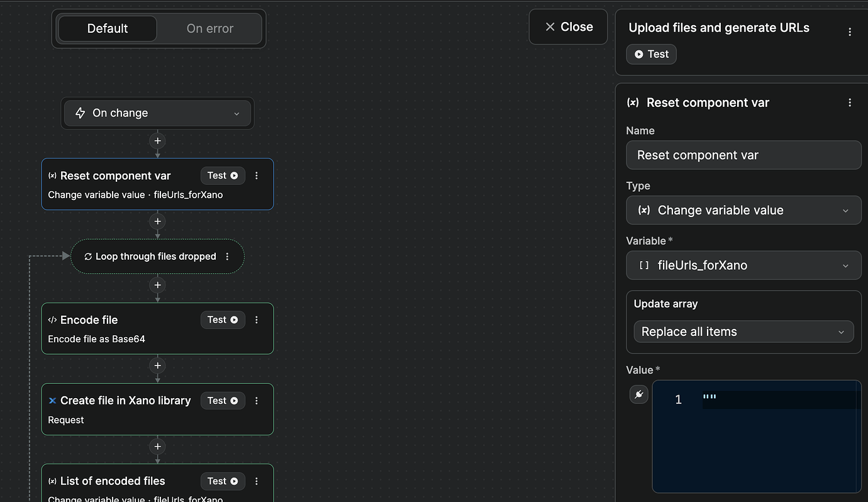Open the formula editor icon beside the Value field
Viewport: 868px width, 502px height.
pyautogui.click(x=639, y=394)
